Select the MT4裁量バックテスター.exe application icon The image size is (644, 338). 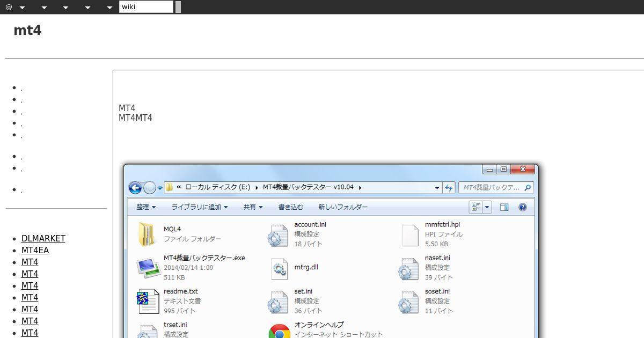point(148,267)
